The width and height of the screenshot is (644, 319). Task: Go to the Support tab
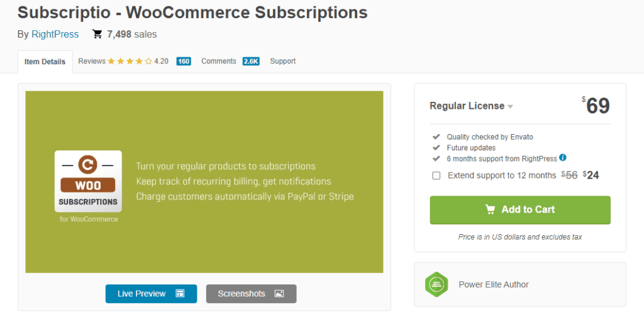[282, 62]
